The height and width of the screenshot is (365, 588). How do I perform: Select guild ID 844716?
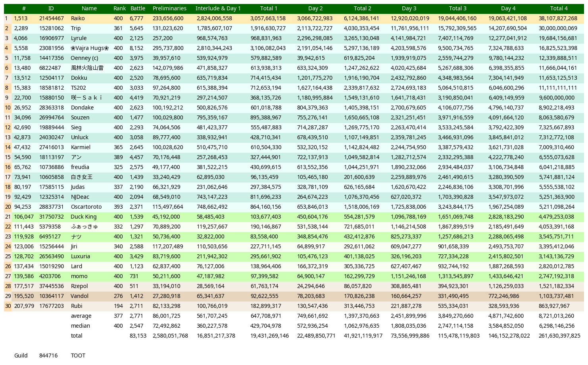(x=48, y=355)
